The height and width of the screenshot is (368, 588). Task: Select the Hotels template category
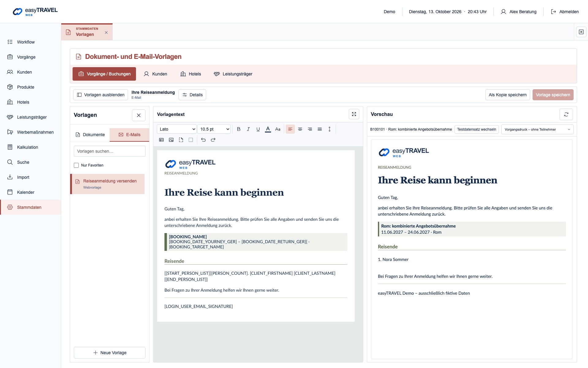point(191,74)
